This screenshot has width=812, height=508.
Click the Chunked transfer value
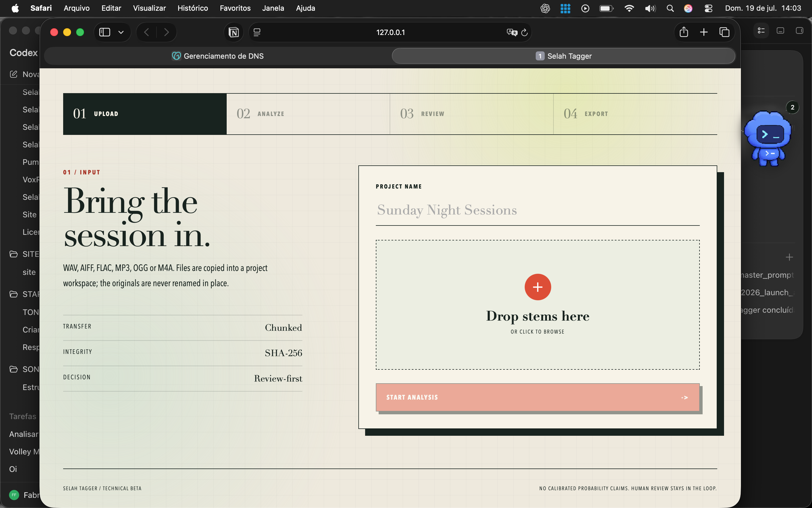point(283,328)
